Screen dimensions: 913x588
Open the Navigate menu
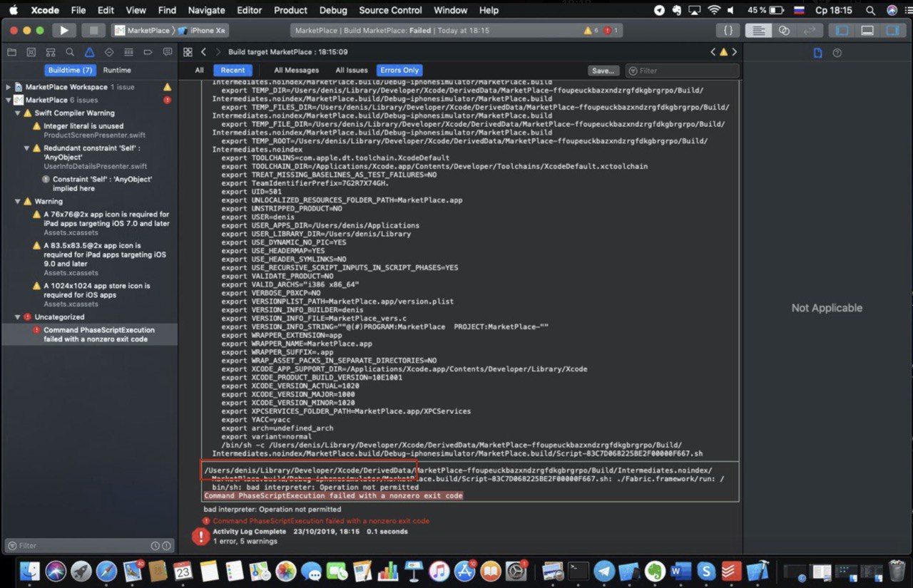pos(206,10)
